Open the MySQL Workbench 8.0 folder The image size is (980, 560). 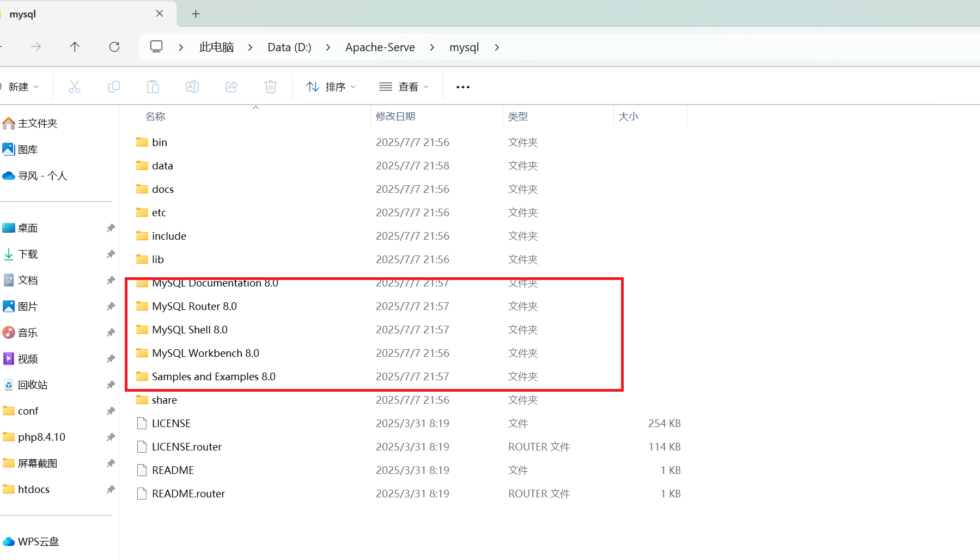tap(205, 352)
